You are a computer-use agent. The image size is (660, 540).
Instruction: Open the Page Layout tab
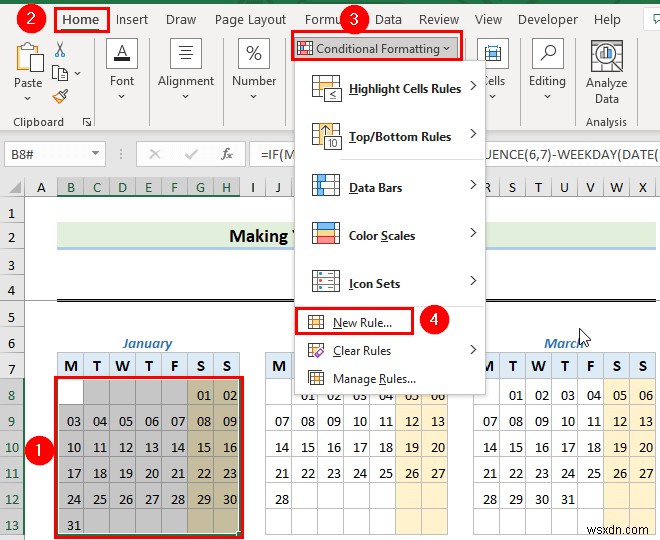pyautogui.click(x=250, y=20)
